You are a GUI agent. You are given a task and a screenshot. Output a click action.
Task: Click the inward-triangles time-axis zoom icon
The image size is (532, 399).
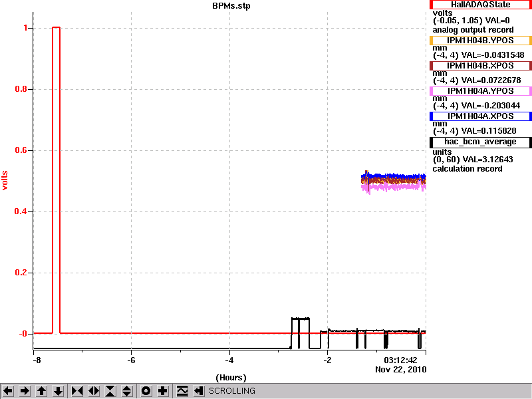point(77,391)
